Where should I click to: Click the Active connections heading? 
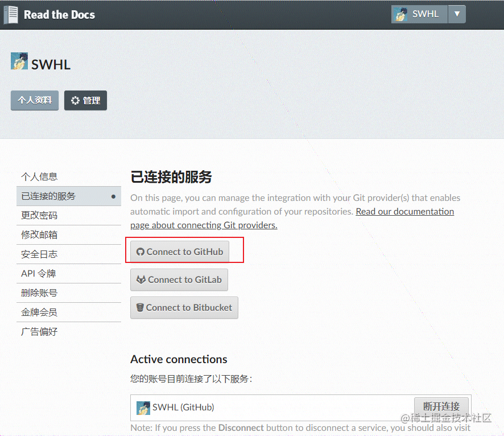179,359
